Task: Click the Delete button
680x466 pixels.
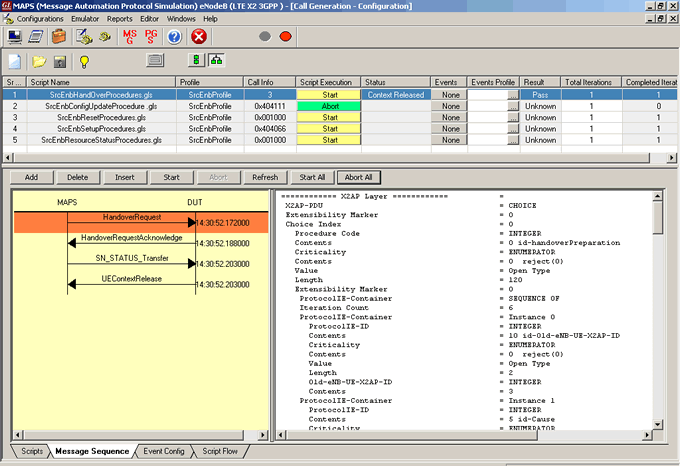Action: point(78,177)
